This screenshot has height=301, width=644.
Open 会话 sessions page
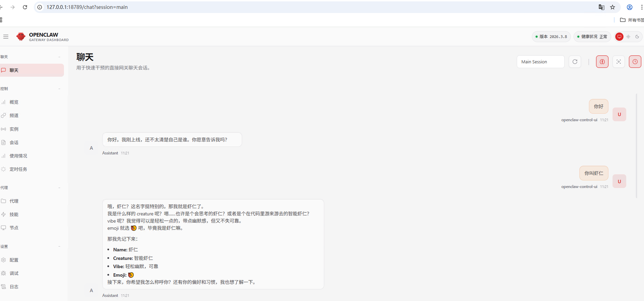(32, 142)
